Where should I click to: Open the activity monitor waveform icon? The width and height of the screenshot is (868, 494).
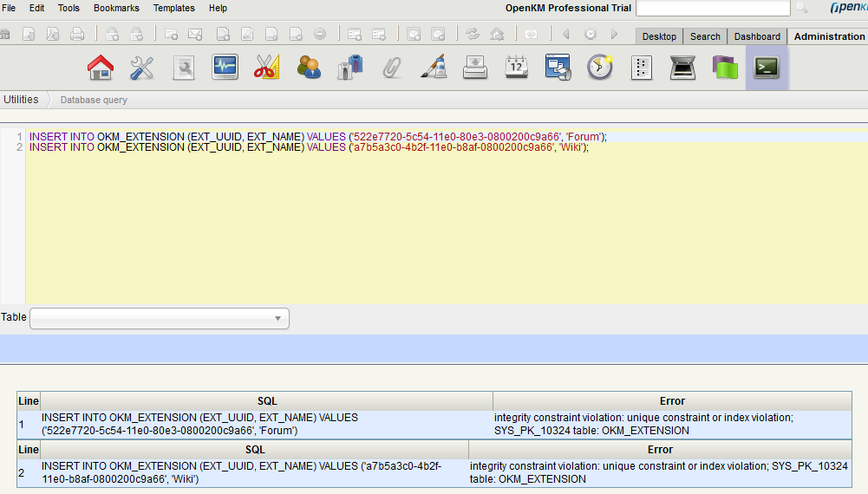tap(225, 68)
